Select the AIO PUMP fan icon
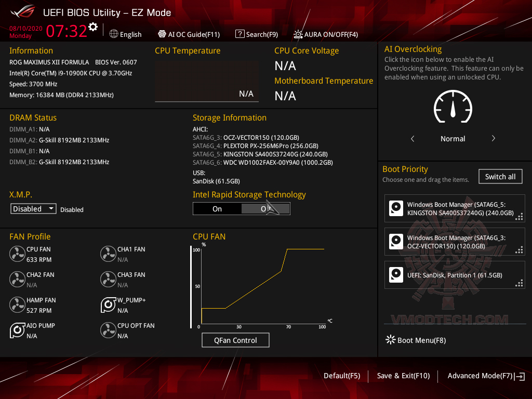 (x=17, y=330)
